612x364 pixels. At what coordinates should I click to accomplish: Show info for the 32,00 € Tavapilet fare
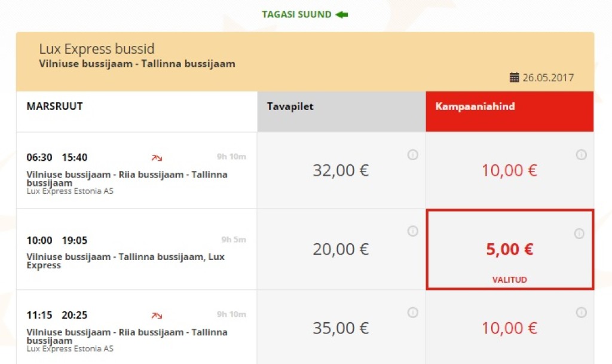click(412, 155)
